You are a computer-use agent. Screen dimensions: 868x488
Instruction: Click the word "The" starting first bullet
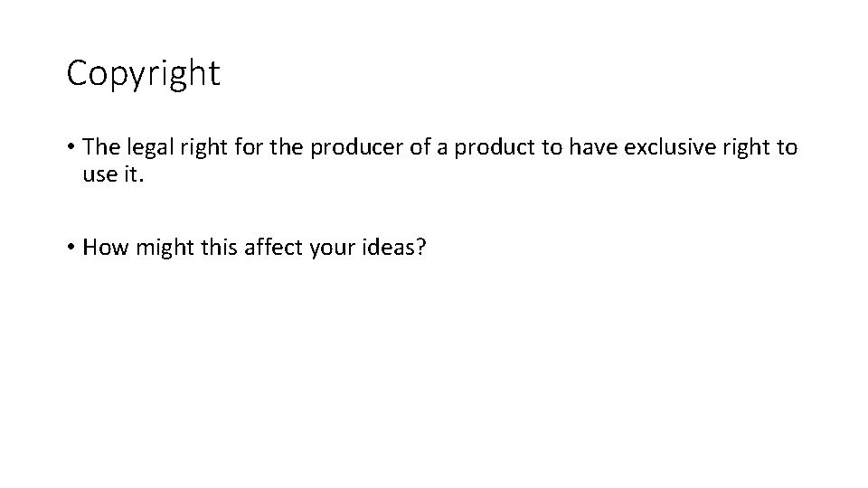[x=101, y=147]
